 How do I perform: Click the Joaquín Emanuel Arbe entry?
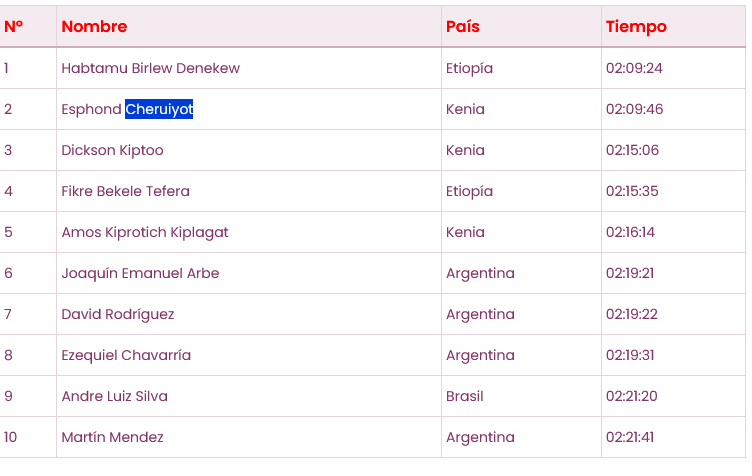(140, 273)
